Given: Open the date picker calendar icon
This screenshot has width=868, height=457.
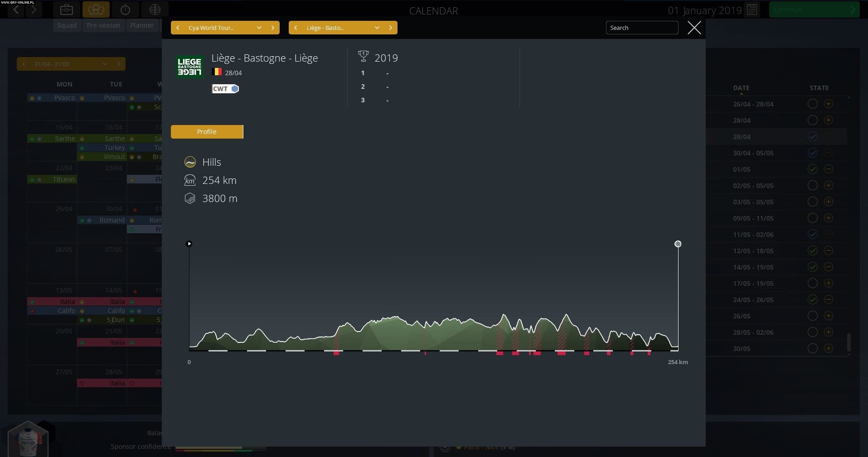Looking at the screenshot, I should pyautogui.click(x=752, y=9).
